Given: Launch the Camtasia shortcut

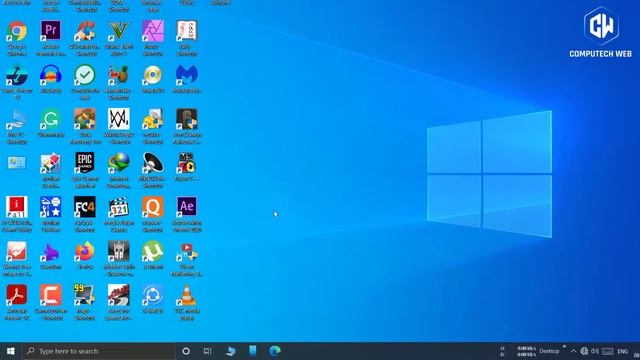Looking at the screenshot, I should coord(51,295).
